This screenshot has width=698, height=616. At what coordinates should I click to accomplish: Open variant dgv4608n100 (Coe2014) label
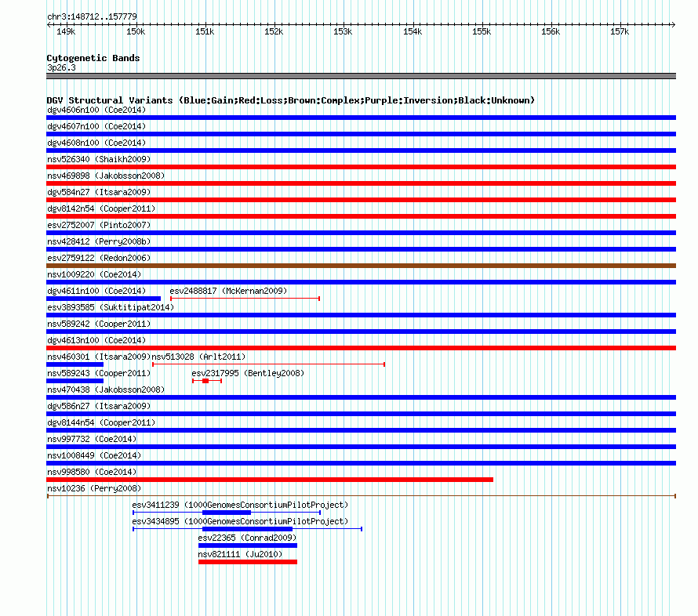[96, 143]
